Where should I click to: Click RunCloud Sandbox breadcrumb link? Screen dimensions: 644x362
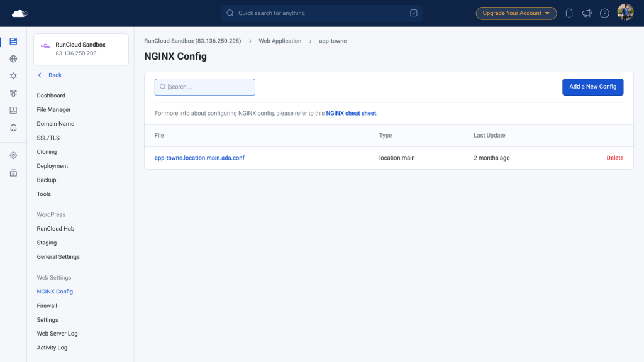point(192,41)
